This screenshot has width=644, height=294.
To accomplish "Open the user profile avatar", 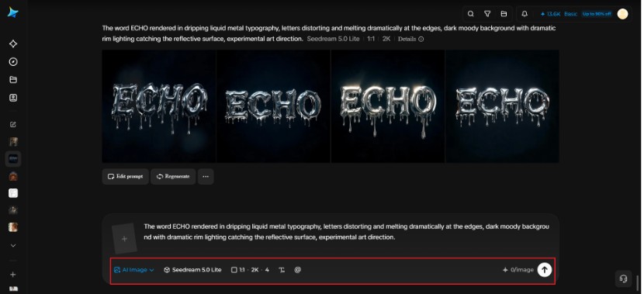I will coord(622,14).
